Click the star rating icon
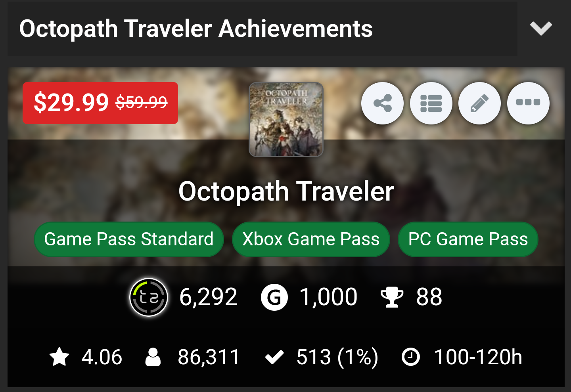This screenshot has width=571, height=392. pyautogui.click(x=59, y=357)
